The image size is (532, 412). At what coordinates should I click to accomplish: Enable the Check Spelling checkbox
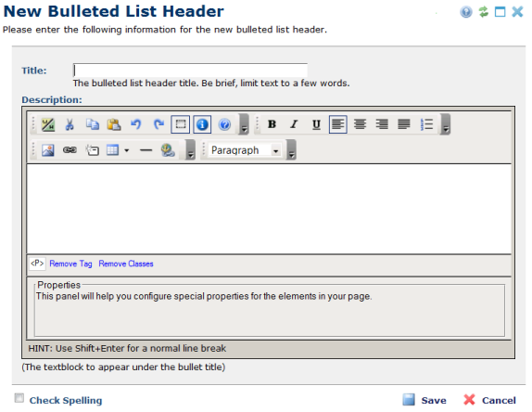click(19, 398)
